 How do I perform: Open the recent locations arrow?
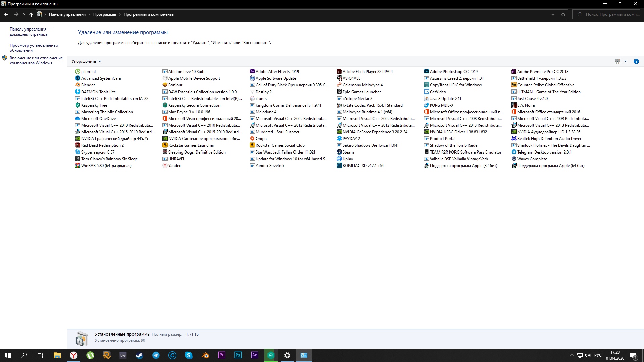point(24,14)
